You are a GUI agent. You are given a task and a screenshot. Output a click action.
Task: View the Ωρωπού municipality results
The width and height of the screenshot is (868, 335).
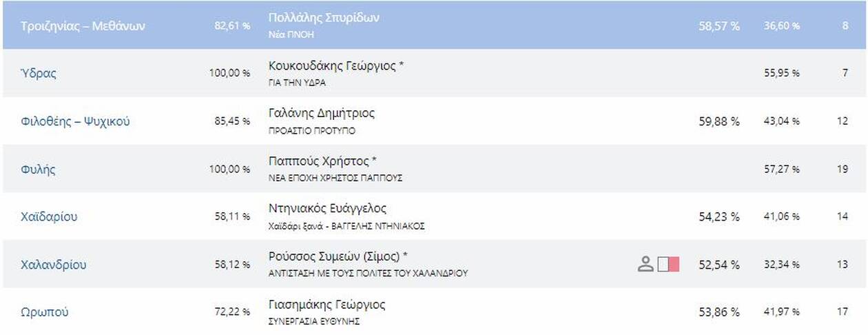[44, 312]
